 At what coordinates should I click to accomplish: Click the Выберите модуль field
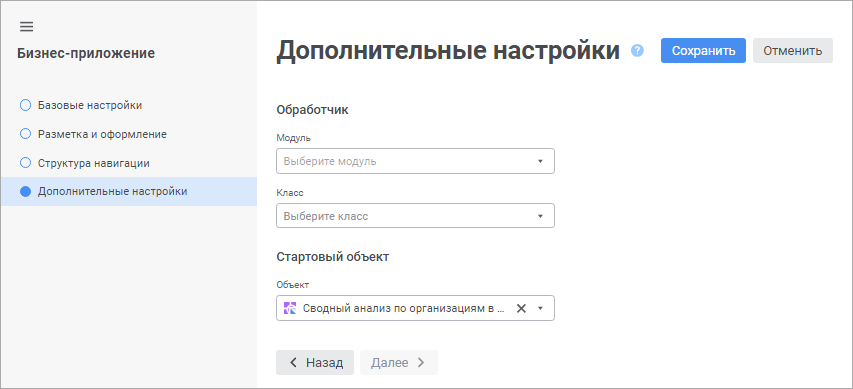click(x=416, y=161)
